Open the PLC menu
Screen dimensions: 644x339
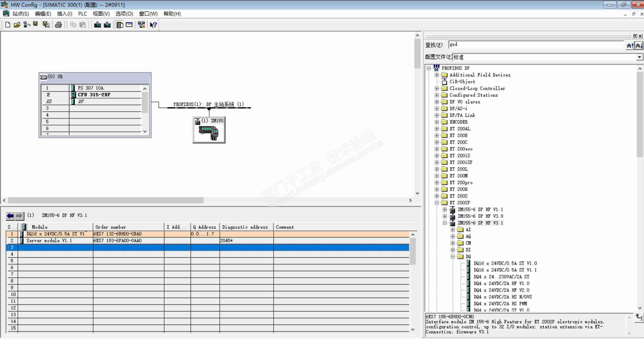(82, 14)
